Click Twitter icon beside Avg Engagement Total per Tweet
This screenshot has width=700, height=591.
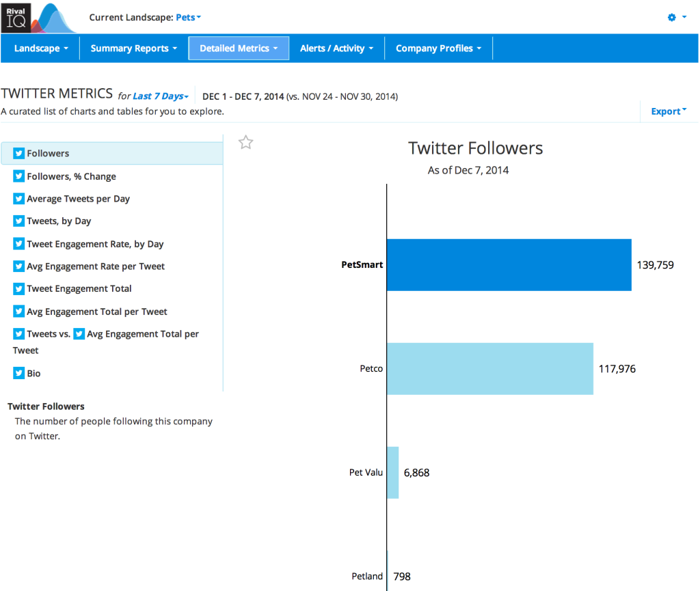tap(18, 312)
